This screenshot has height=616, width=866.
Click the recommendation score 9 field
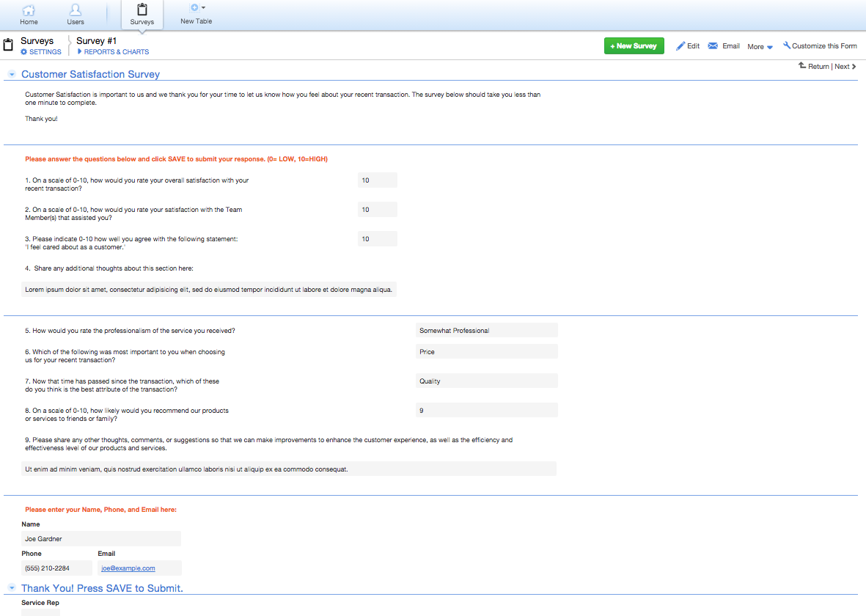coord(487,410)
